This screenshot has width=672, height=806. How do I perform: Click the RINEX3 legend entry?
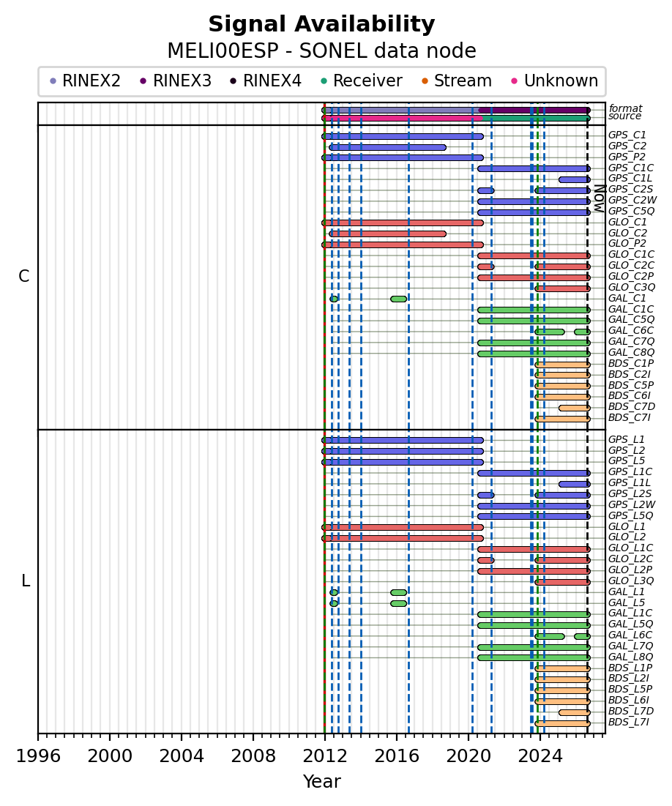(176, 81)
